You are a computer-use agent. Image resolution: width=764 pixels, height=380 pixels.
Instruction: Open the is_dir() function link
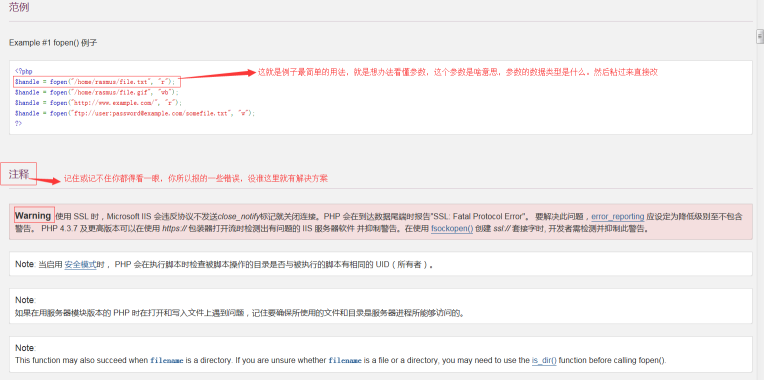[544, 361]
